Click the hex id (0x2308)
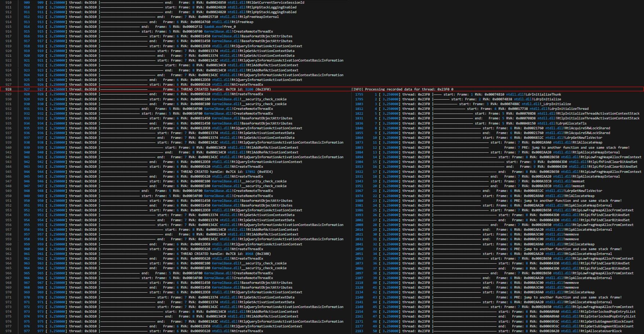The width and height of the screenshot is (644, 334). 263,254
